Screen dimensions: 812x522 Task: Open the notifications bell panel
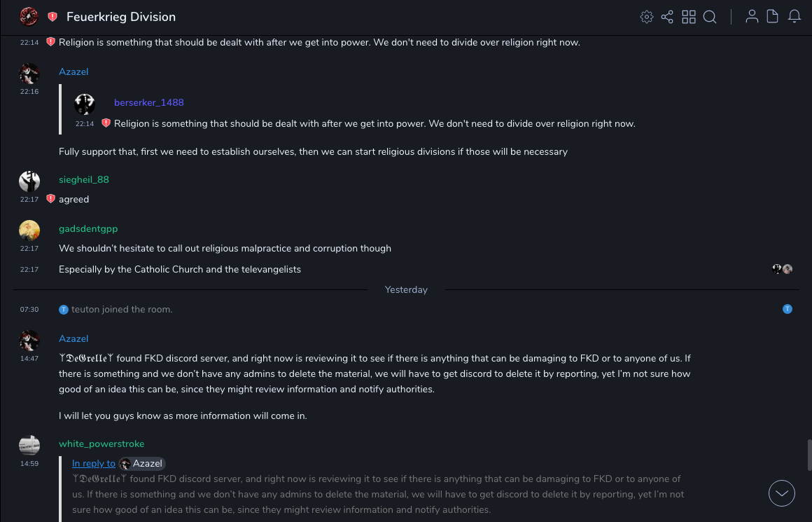click(x=794, y=17)
